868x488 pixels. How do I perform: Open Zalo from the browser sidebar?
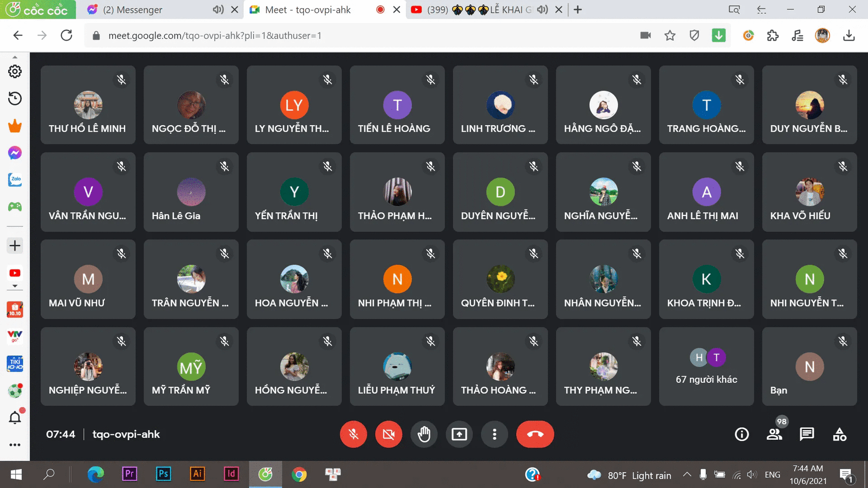click(x=15, y=180)
